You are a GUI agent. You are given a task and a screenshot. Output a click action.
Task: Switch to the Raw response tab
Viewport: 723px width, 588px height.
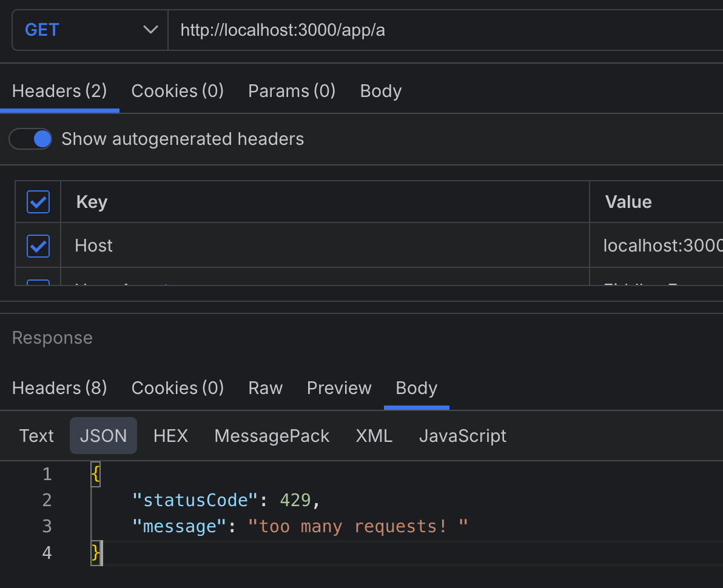pos(265,388)
